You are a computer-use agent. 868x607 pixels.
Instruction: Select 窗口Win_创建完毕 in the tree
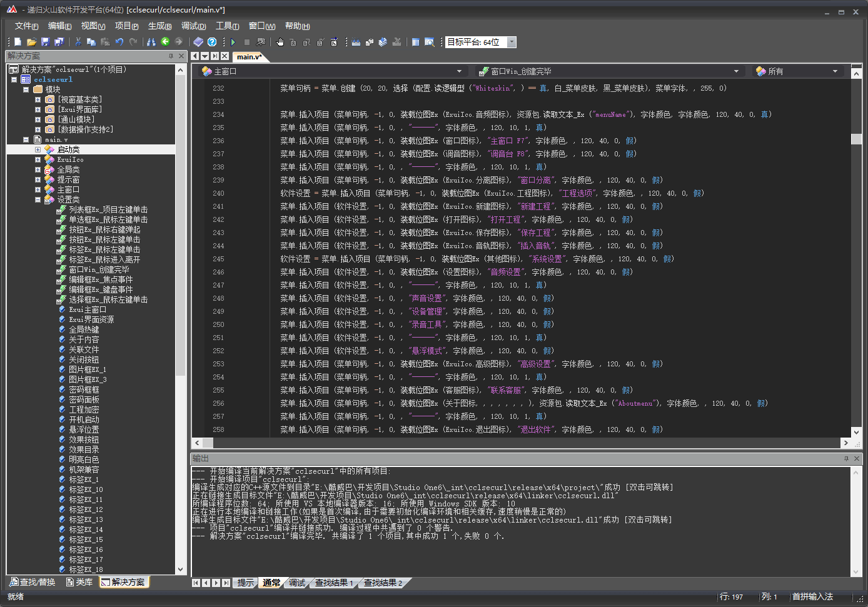click(99, 269)
